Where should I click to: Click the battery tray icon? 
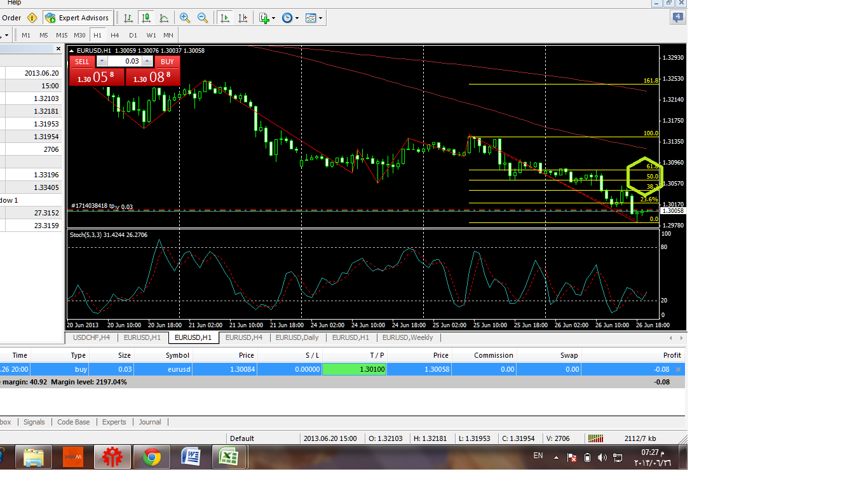pyautogui.click(x=588, y=457)
